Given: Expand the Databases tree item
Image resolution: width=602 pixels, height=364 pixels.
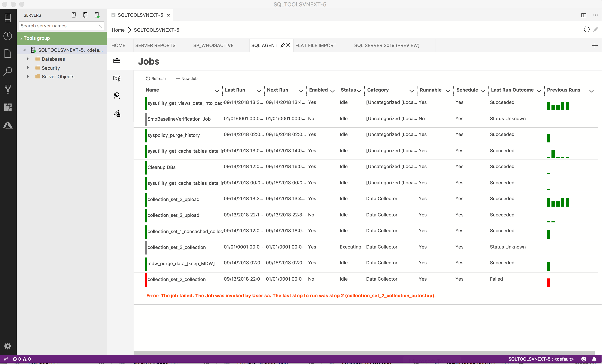Looking at the screenshot, I should tap(28, 59).
